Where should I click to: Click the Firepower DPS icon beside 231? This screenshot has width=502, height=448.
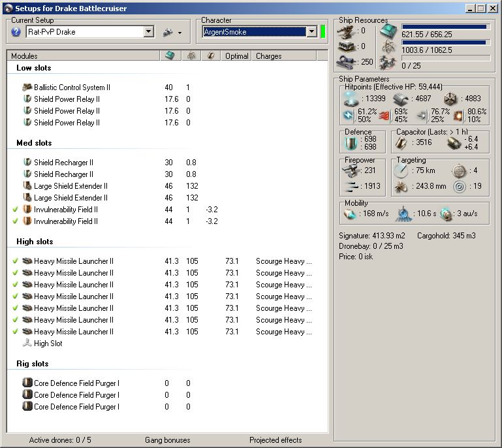click(351, 170)
